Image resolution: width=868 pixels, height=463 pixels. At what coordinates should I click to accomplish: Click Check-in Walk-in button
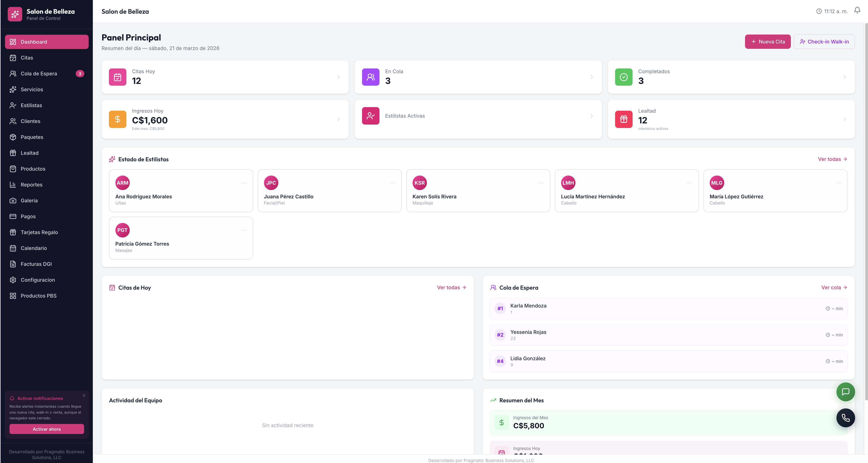click(824, 42)
